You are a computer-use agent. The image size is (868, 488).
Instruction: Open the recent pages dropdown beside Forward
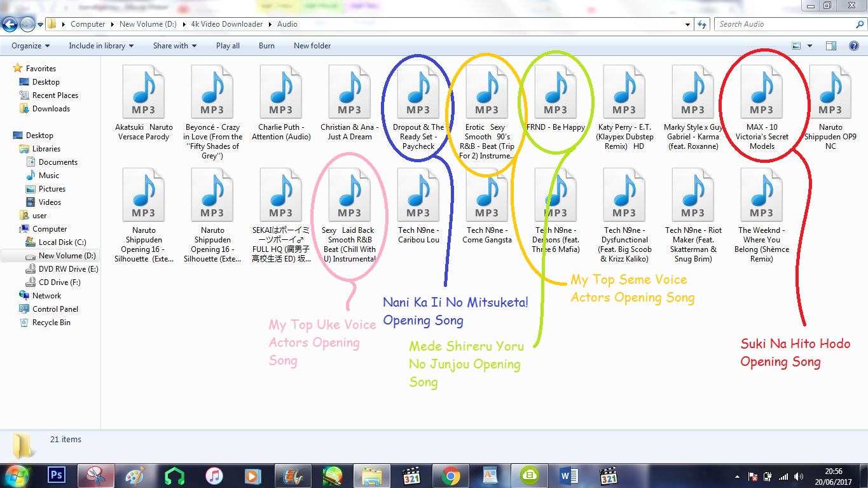pyautogui.click(x=41, y=24)
